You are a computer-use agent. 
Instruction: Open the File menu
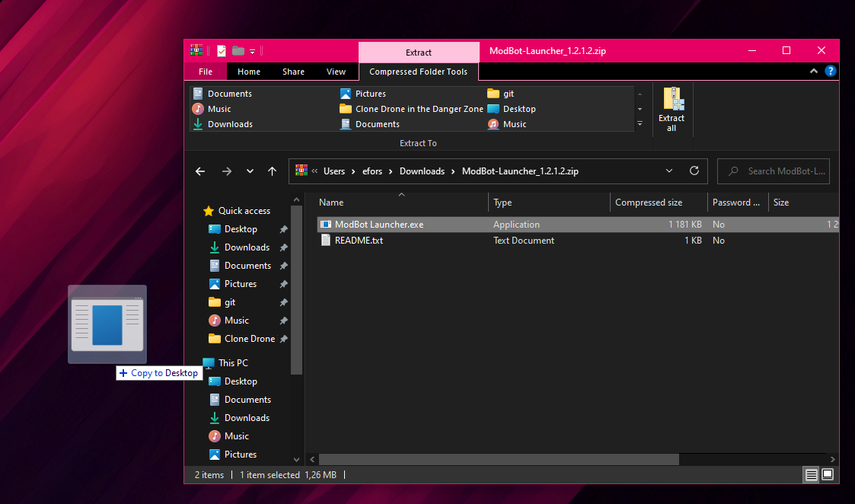(x=206, y=72)
